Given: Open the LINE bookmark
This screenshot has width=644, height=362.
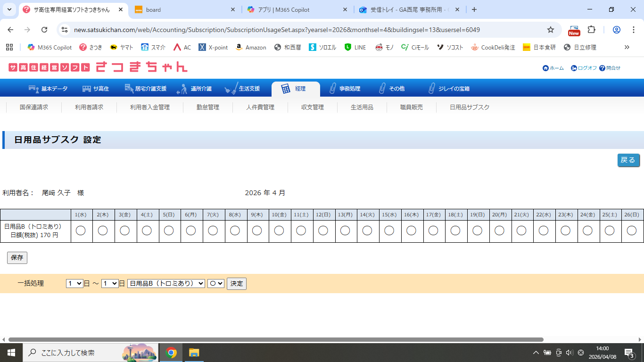Looking at the screenshot, I should coord(355,47).
